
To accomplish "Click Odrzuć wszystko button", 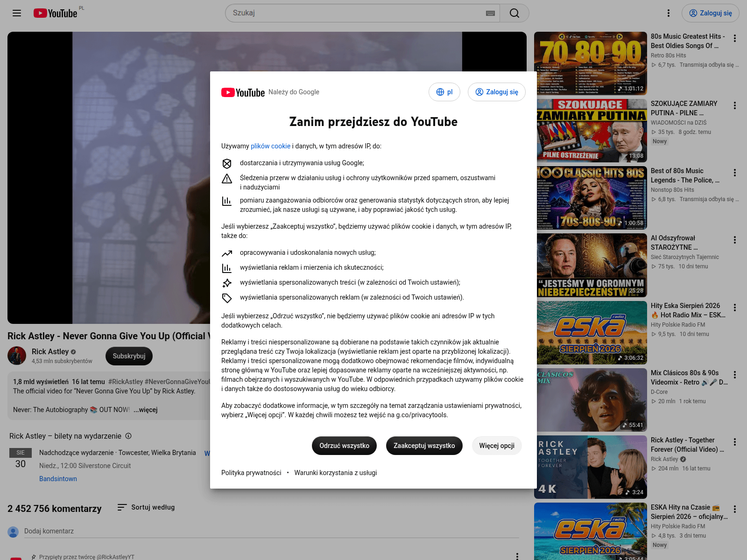I will (x=345, y=446).
